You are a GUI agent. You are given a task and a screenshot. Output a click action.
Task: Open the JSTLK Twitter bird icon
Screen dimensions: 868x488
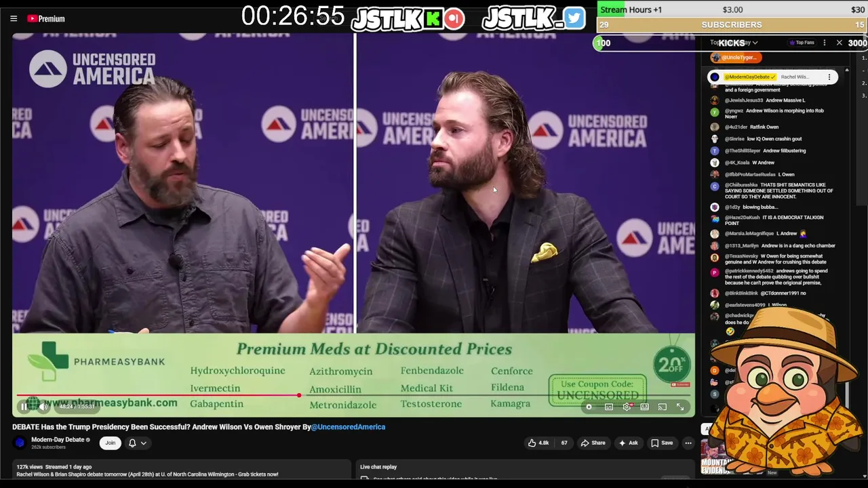click(x=574, y=18)
